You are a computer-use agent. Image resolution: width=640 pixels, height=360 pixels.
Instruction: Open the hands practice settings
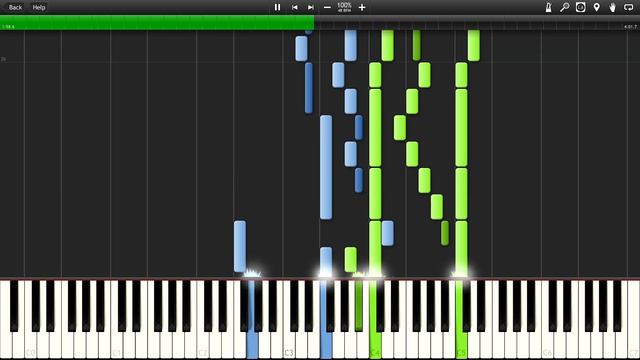(x=612, y=7)
